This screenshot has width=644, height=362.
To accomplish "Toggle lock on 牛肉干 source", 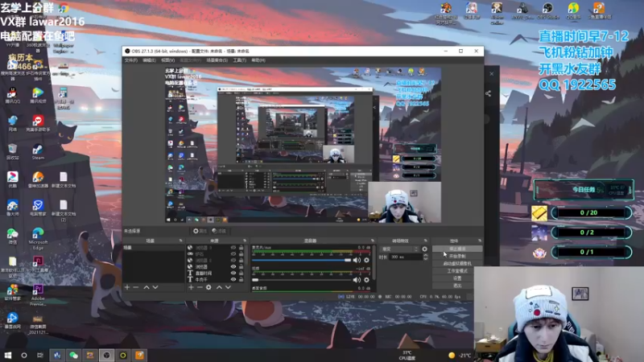I will [241, 279].
